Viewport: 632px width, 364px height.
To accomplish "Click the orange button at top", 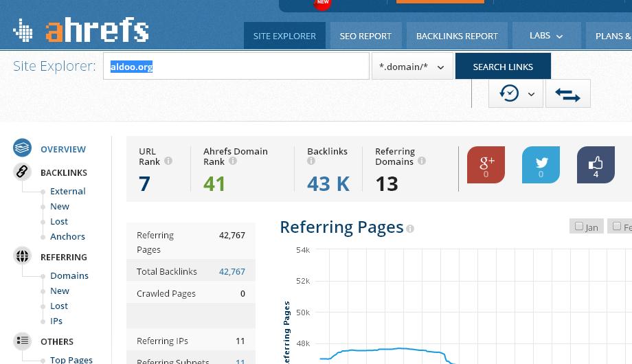I will [440, 1].
